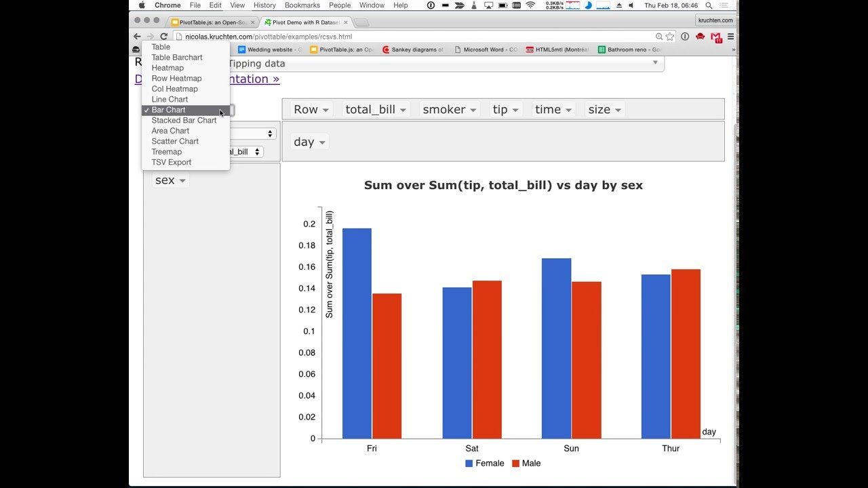Open the total_bill aggregator argument select
Viewport: 868px width, 488px height.
pos(246,152)
